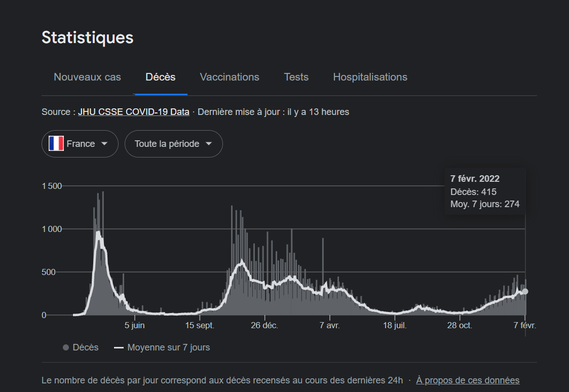Go to the Tests tab

pyautogui.click(x=296, y=77)
